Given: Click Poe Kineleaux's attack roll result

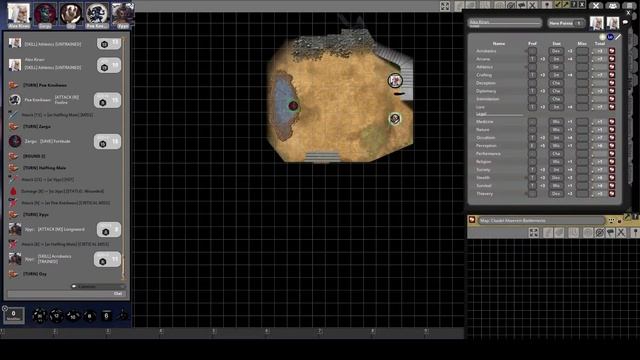Looking at the screenshot, I should click(x=107, y=100).
